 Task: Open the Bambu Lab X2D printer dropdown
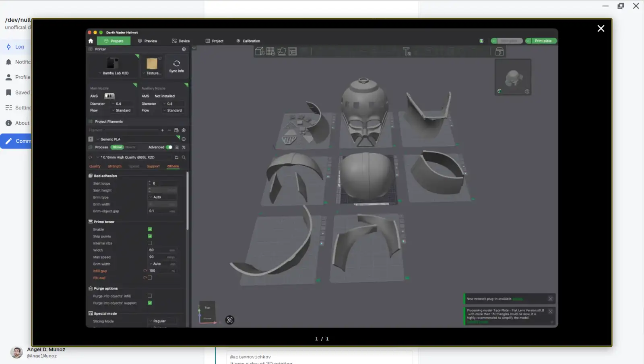(x=113, y=73)
